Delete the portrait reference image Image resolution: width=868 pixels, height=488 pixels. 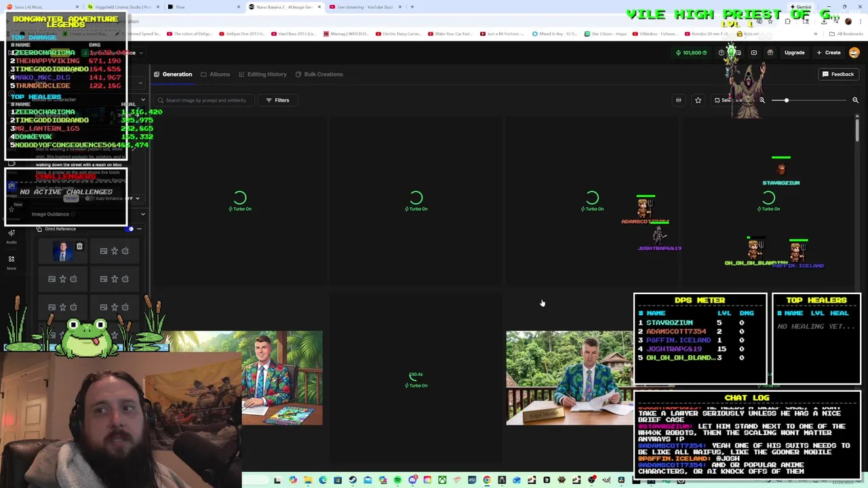79,247
